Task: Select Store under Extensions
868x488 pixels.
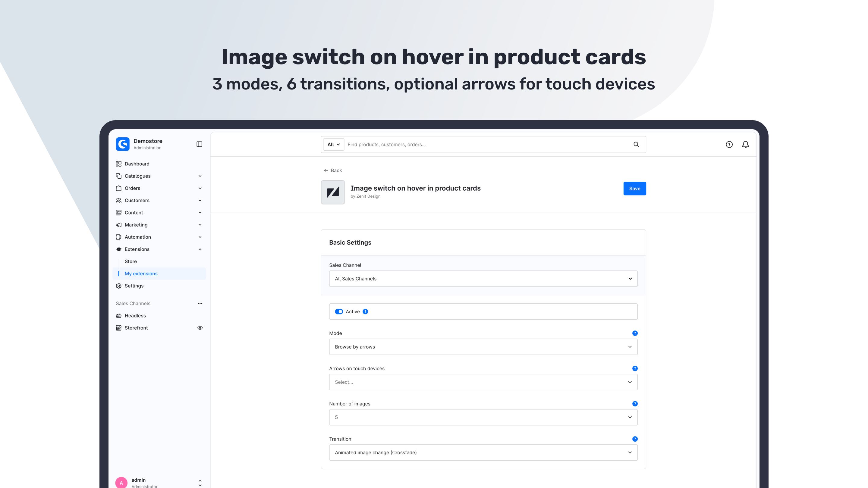Action: click(x=131, y=261)
